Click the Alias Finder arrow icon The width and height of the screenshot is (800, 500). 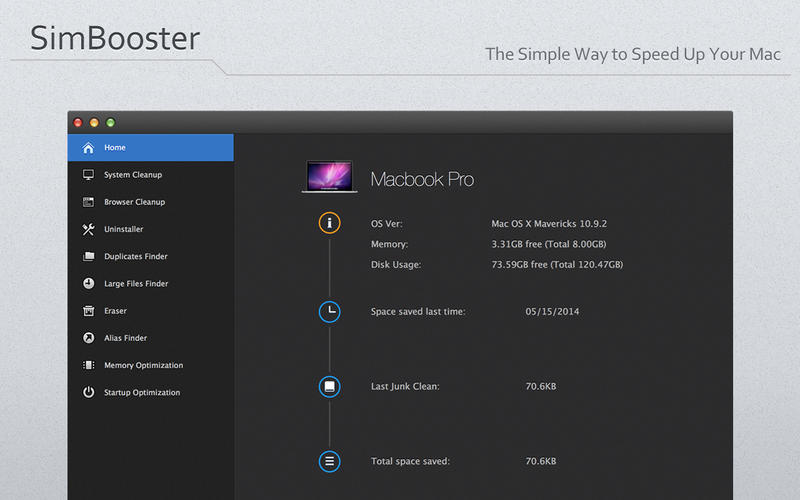pos(88,338)
